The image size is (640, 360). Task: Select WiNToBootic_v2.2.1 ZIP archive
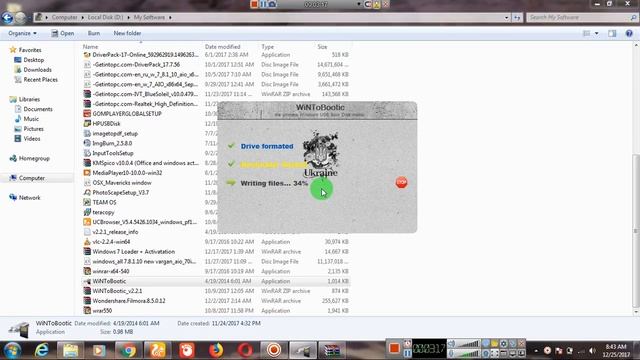[117, 291]
